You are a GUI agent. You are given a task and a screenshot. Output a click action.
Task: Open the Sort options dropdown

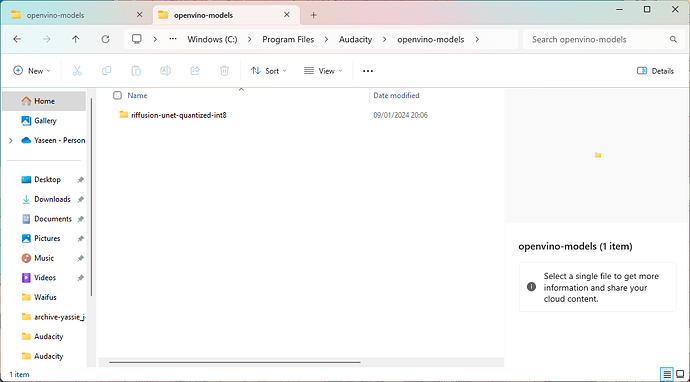click(x=268, y=71)
